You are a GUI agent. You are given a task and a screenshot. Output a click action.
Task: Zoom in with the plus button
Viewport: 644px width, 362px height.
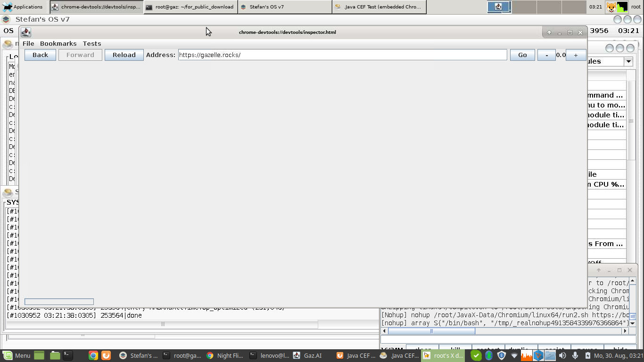[x=576, y=55]
